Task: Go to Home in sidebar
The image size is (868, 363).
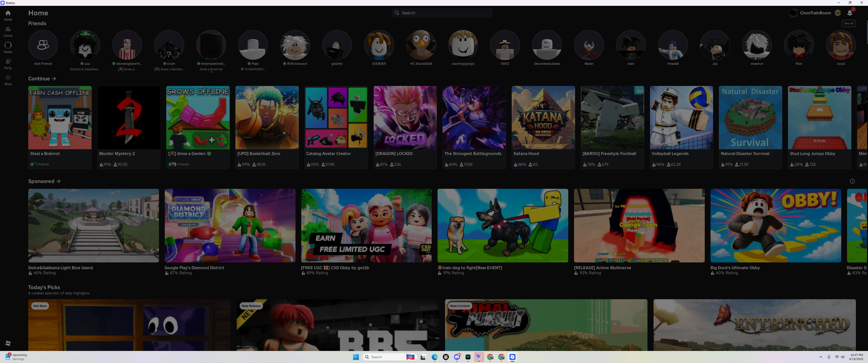Action: pyautogui.click(x=8, y=13)
